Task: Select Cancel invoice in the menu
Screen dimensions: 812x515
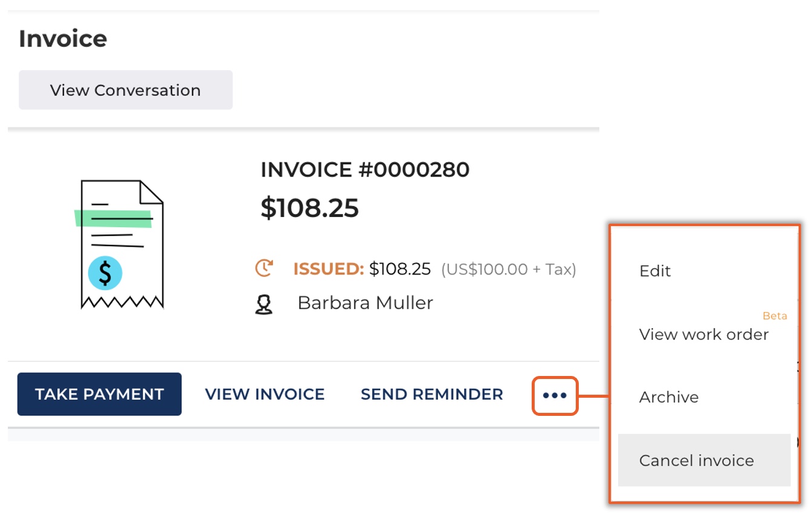Action: pos(696,461)
